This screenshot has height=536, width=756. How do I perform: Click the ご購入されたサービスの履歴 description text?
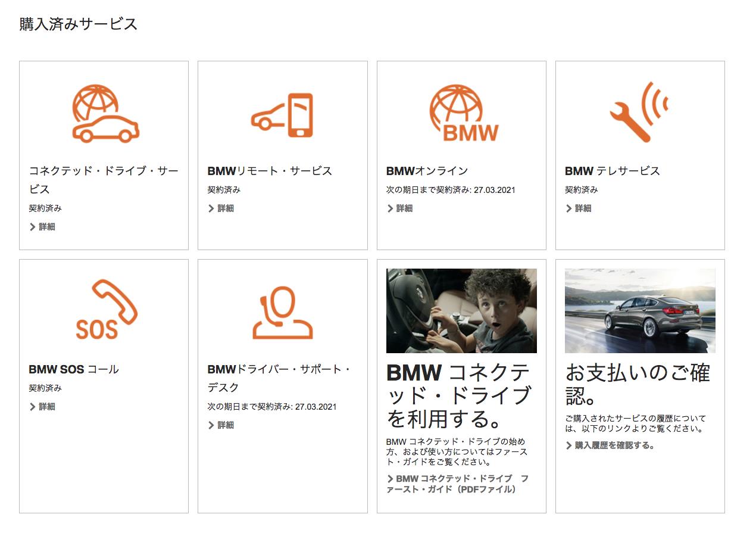tap(635, 423)
